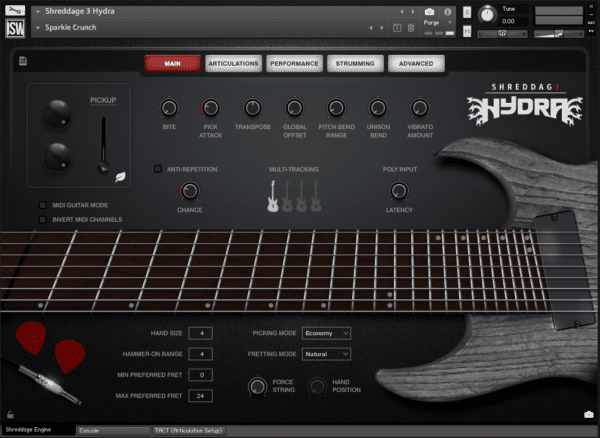Click the lower red guitar pick
Screen dimensions: 600x438
70,356
